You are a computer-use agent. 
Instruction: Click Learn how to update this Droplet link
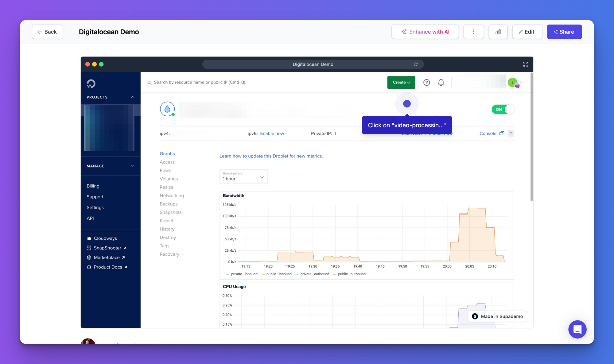coord(271,156)
